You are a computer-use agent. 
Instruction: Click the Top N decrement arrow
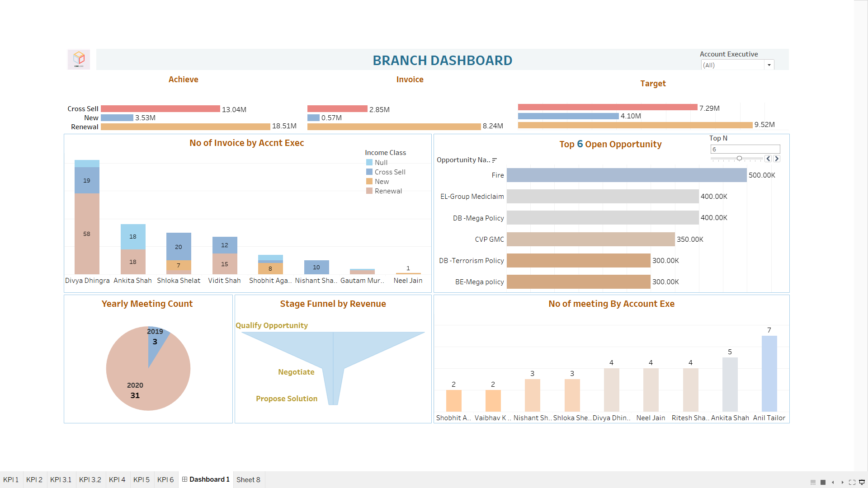click(x=768, y=159)
